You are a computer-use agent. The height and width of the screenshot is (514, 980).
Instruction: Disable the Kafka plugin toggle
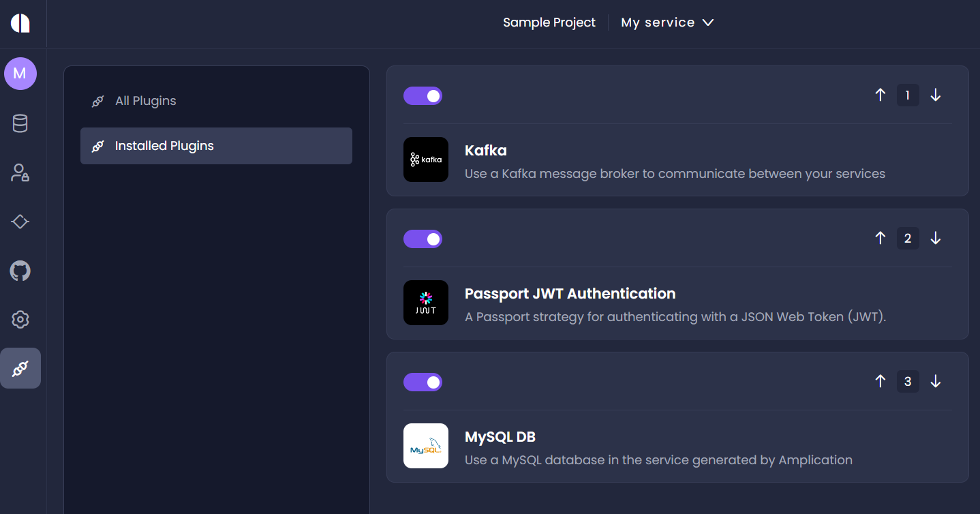(x=423, y=96)
